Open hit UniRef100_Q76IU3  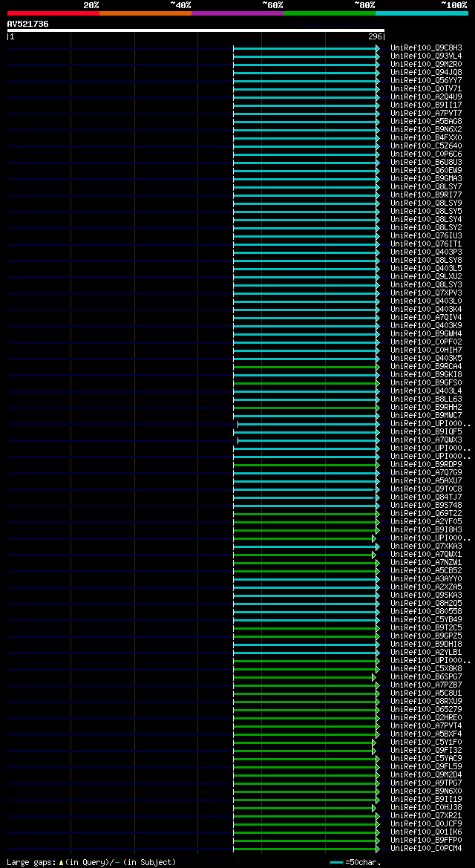[x=426, y=236]
